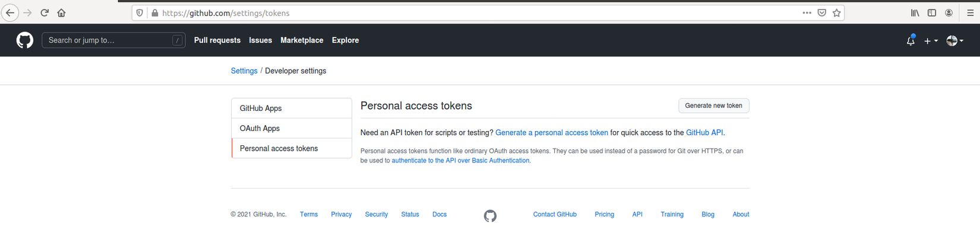This screenshot has width=980, height=252.
Task: Open the Firefox hamburger menu
Action: tap(970, 13)
